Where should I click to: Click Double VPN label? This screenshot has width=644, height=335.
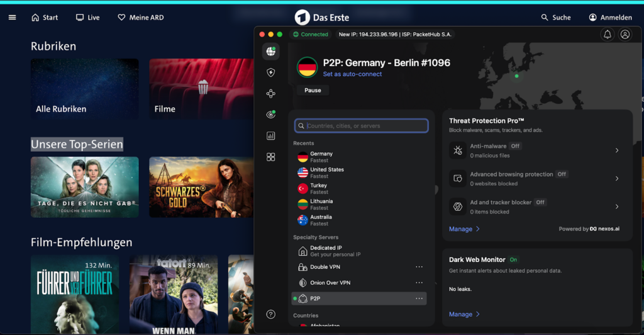pyautogui.click(x=325, y=267)
